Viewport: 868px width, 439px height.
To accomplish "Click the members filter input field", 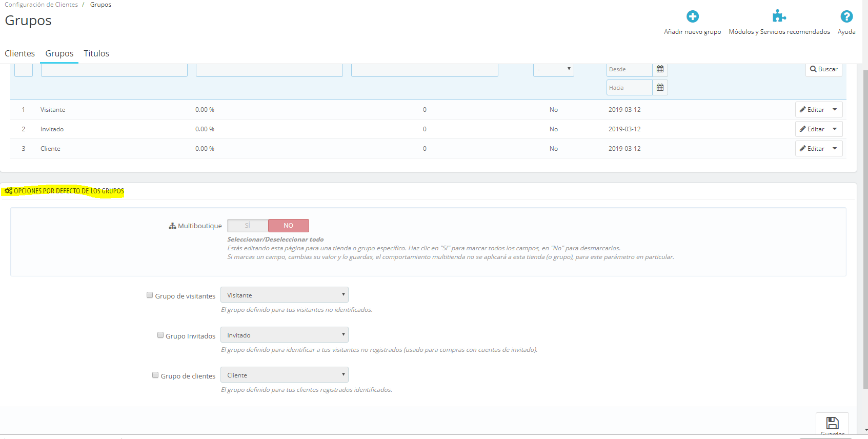I will (x=425, y=70).
